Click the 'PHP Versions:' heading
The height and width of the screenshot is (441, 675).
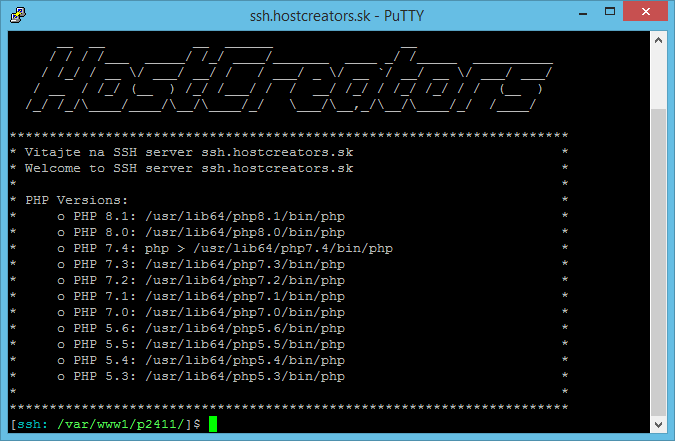(x=77, y=200)
